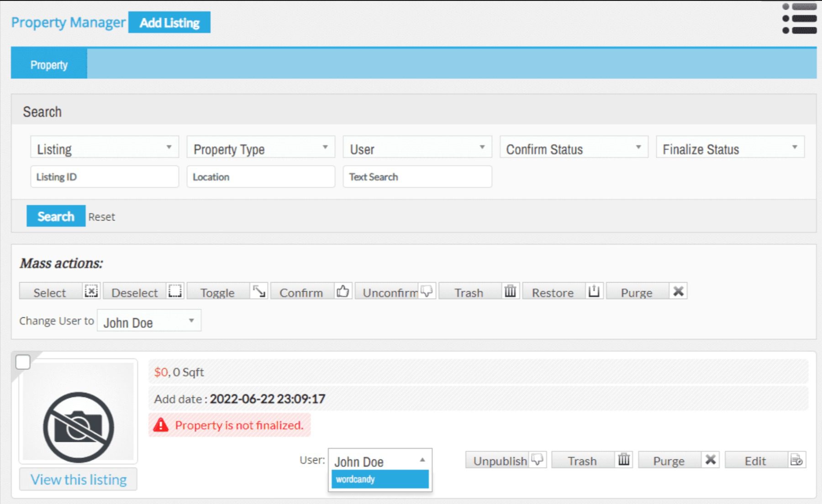Image resolution: width=822 pixels, height=504 pixels.
Task: Click the Toggle selection arrow icon
Action: tap(258, 290)
